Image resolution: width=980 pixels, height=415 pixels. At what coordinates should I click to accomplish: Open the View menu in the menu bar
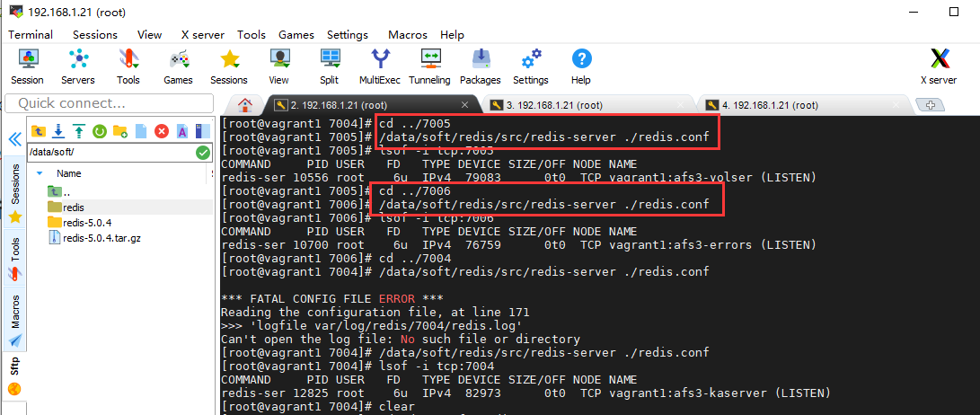point(149,35)
